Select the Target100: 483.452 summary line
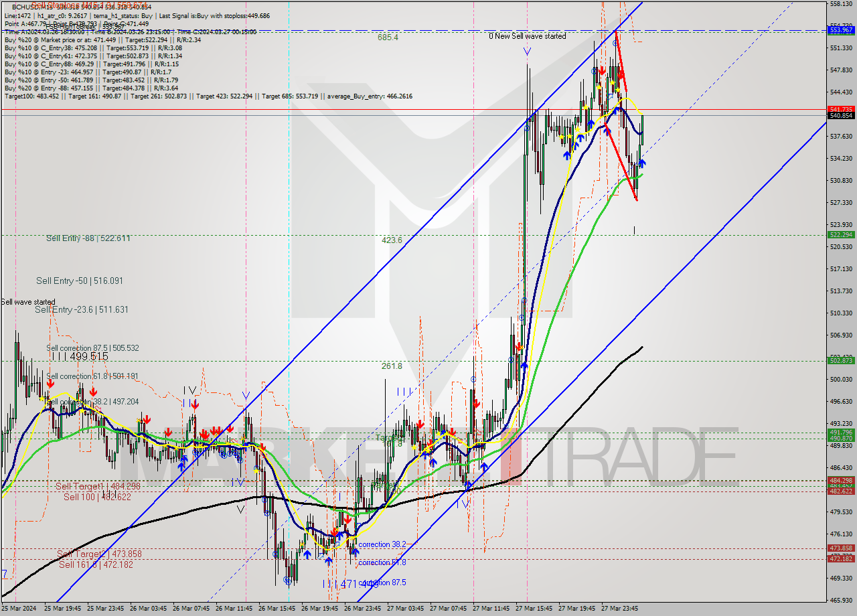857x616 pixels. 208,96
